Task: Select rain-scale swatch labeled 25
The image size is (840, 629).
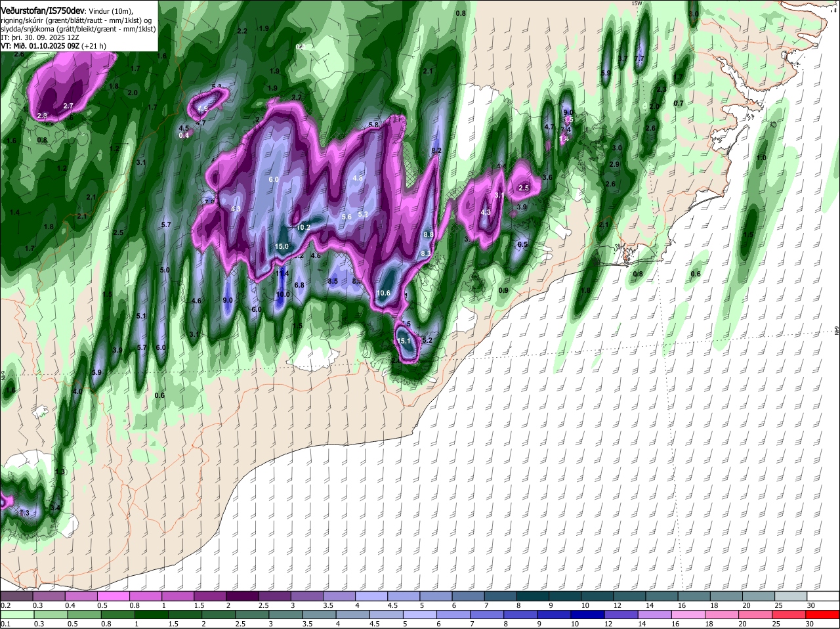Action: click(x=789, y=615)
